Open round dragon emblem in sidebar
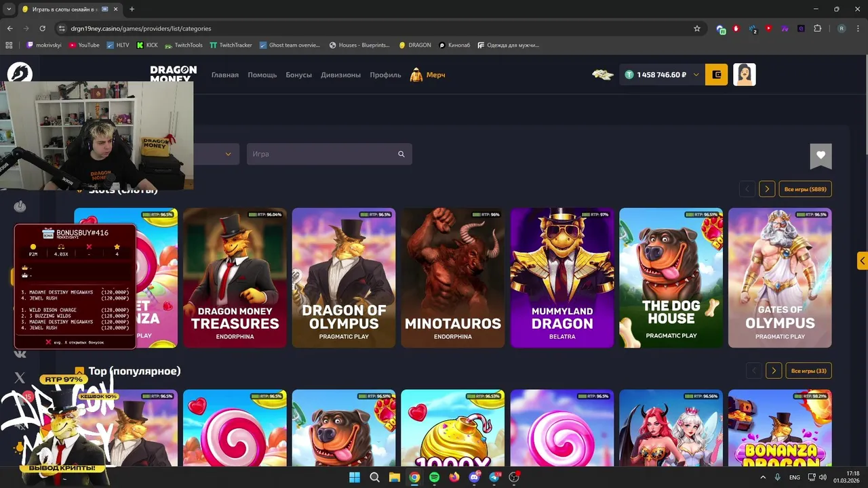Image resolution: width=868 pixels, height=488 pixels. [20, 73]
